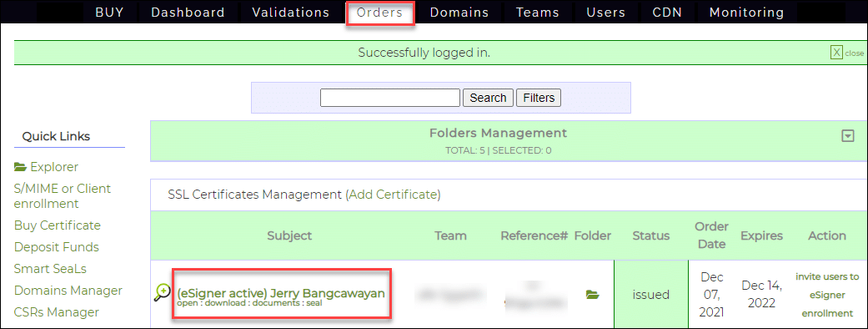Go to the Domains tab
The width and height of the screenshot is (868, 329).
(459, 13)
